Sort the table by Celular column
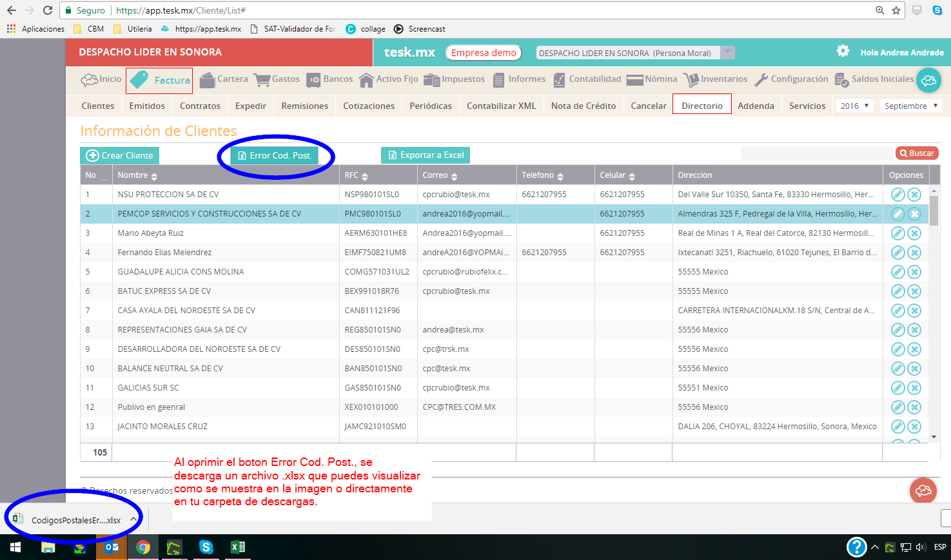The width and height of the screenshot is (951, 560). click(632, 176)
